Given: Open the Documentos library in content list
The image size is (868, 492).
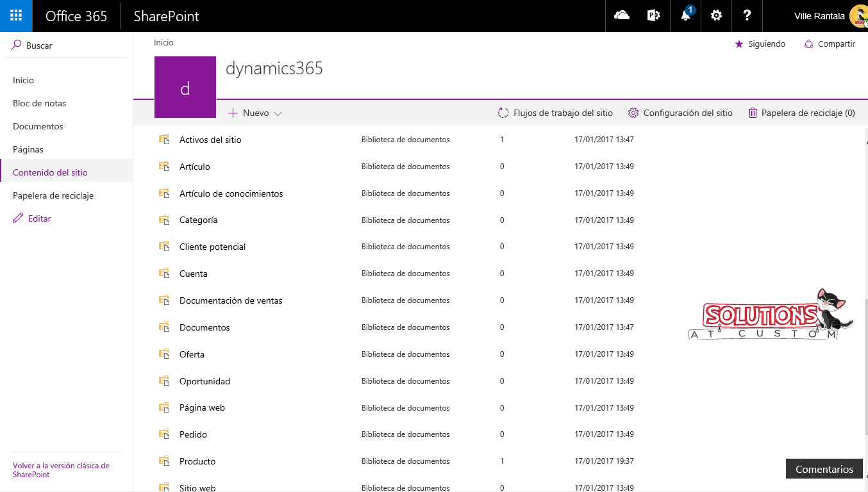Looking at the screenshot, I should [x=204, y=327].
